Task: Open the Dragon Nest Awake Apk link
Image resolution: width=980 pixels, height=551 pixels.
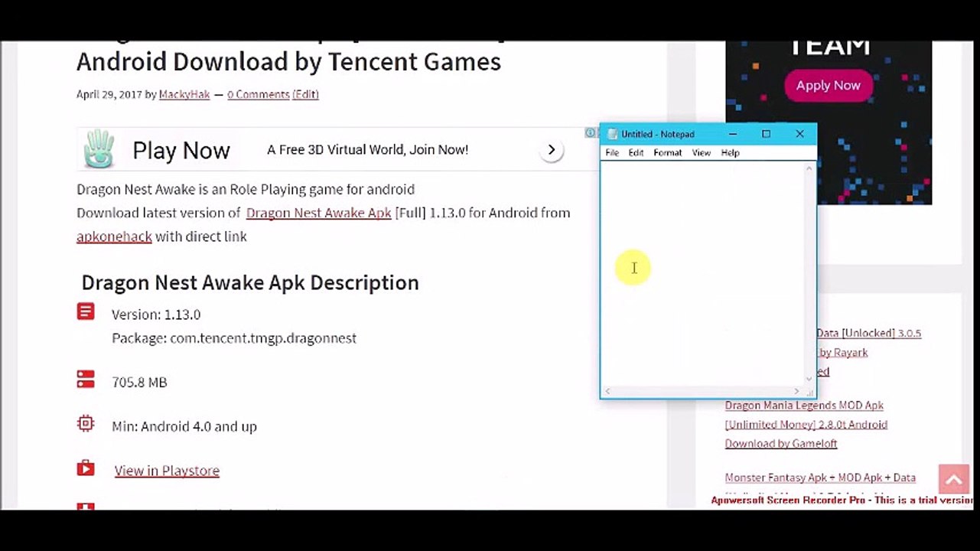Action: coord(318,213)
